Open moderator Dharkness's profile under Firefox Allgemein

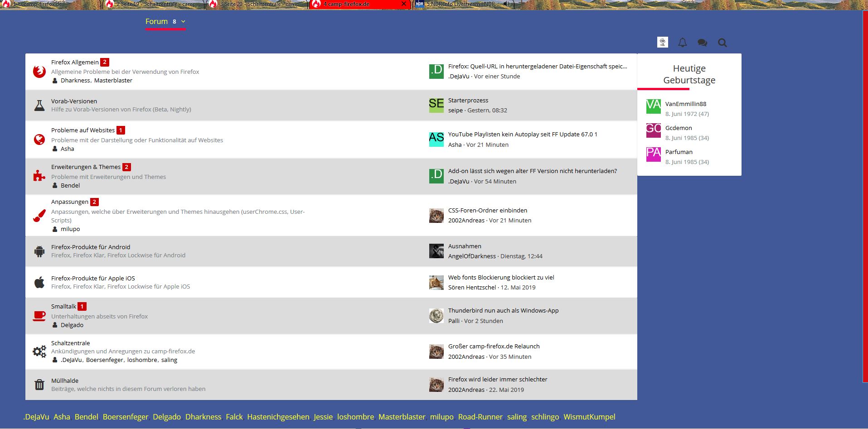click(x=75, y=80)
